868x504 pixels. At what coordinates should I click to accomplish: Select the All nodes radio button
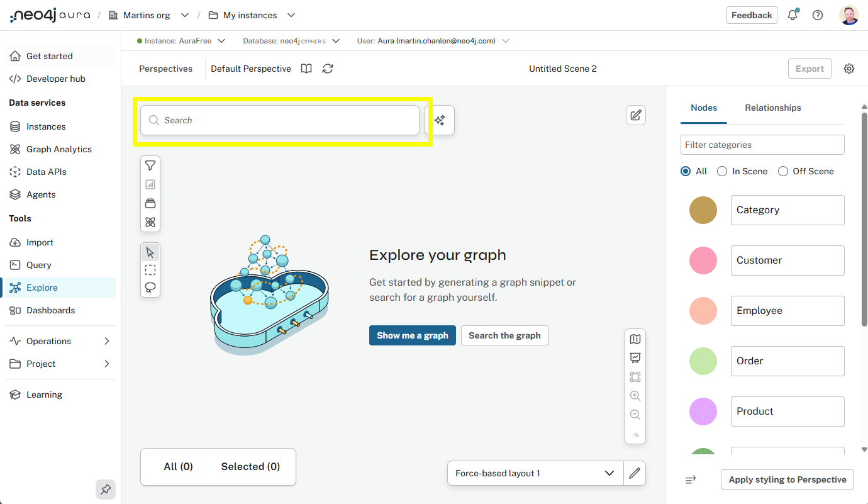685,171
